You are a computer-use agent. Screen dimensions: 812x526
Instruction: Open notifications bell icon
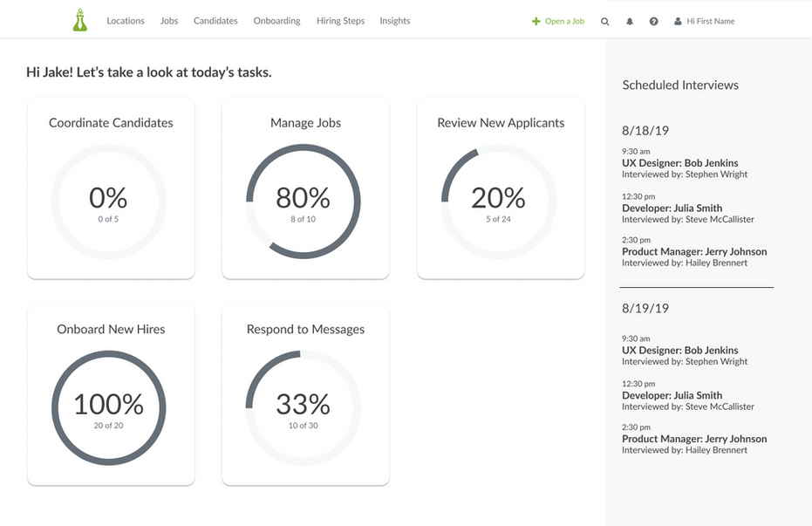(x=630, y=21)
